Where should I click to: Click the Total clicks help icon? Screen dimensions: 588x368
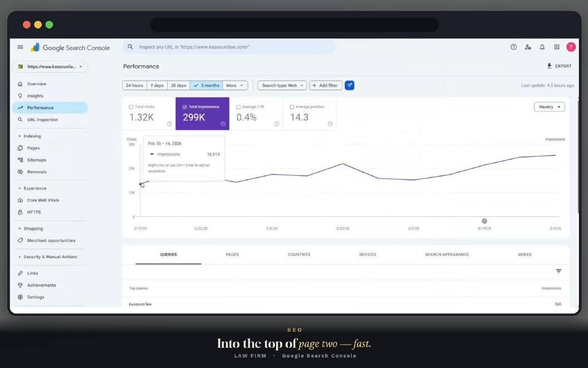coord(169,124)
